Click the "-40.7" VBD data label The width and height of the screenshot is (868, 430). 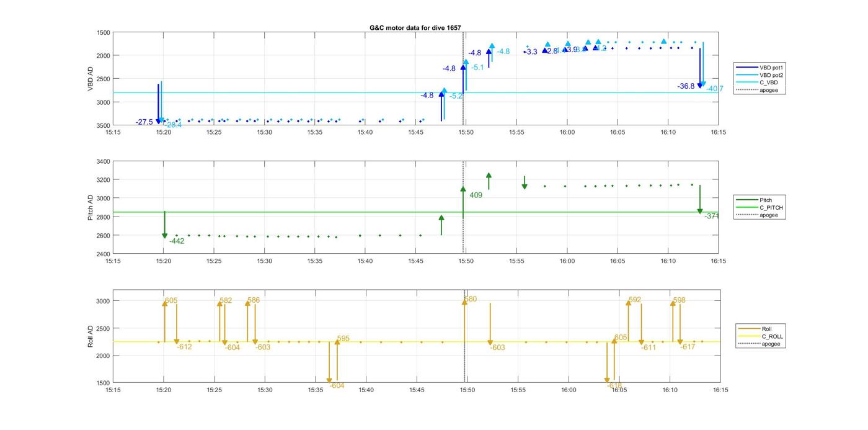tap(715, 89)
